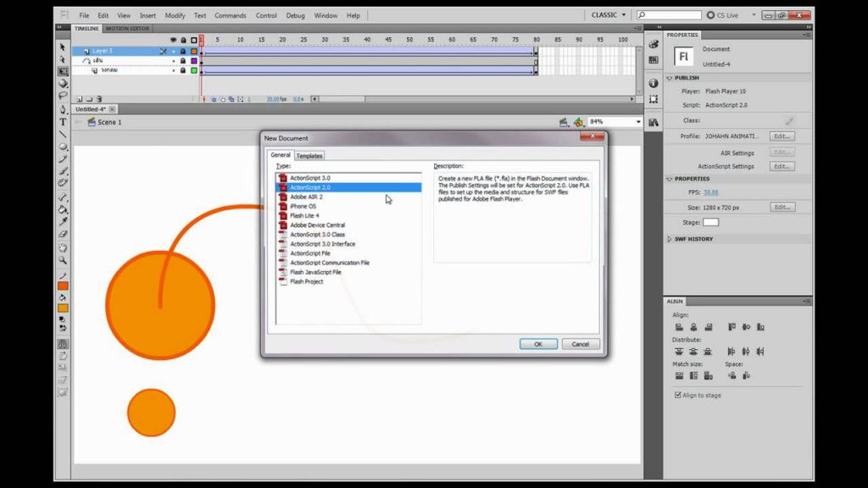Click Show or Hide All Layers eye header
This screenshot has height=488, width=868.
173,40
